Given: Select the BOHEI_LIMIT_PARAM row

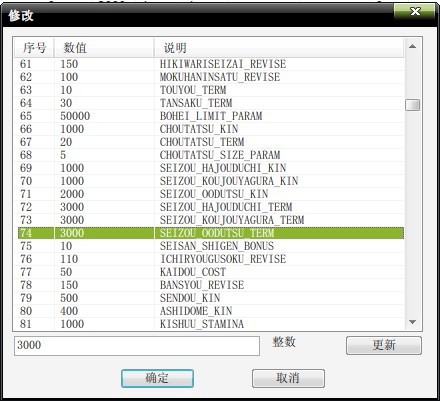Looking at the screenshot, I should click(211, 116).
